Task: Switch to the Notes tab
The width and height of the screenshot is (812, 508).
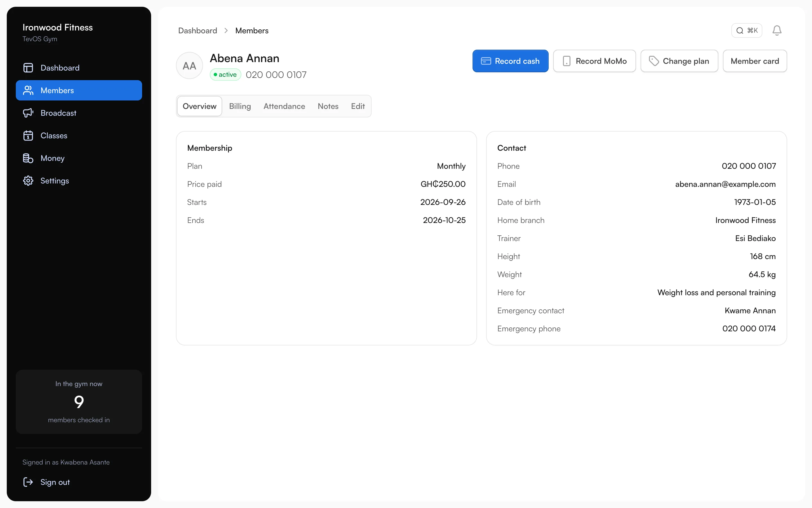Action: tap(328, 106)
